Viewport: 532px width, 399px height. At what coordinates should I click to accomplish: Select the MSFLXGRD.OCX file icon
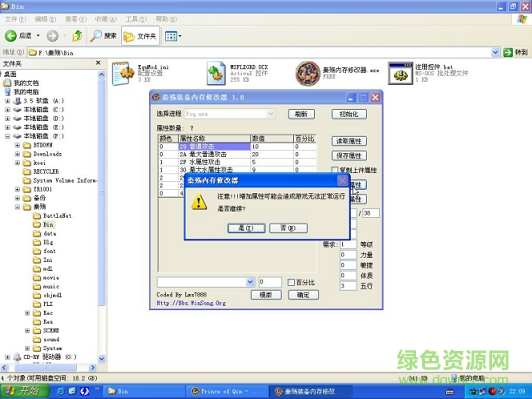pyautogui.click(x=216, y=73)
